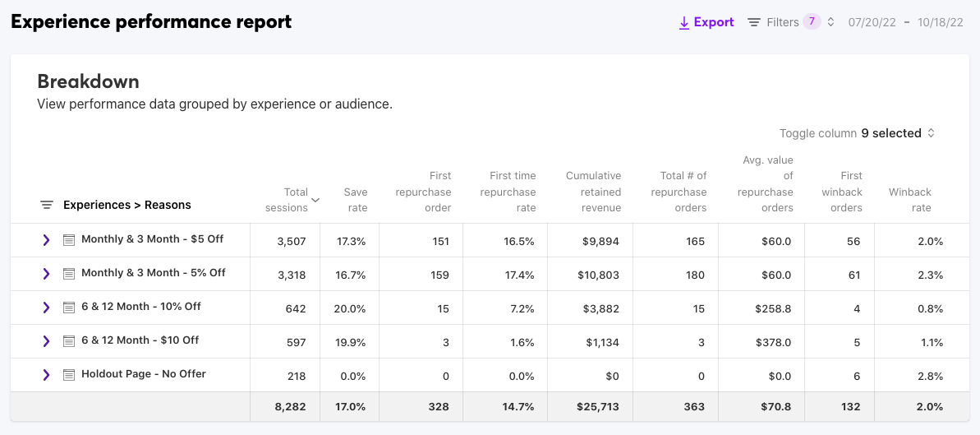Sort by the Total sessions column arrow
Viewport: 980px width, 435px height.
pos(315,200)
